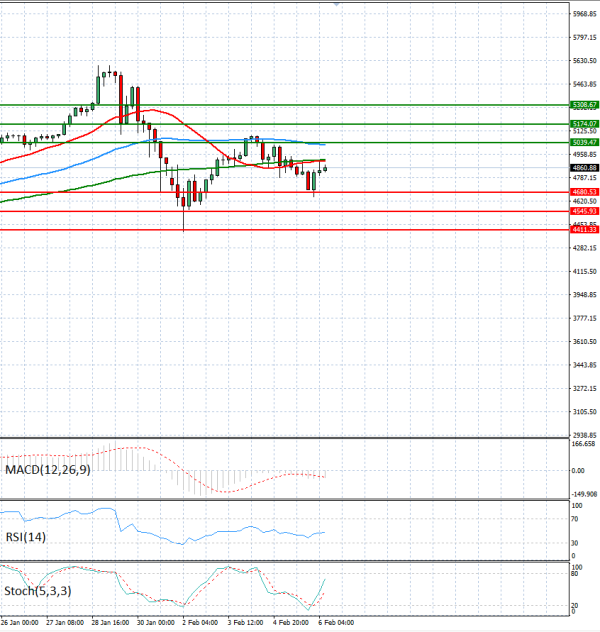Click the 26 Jan 00:00 date label

(19, 622)
